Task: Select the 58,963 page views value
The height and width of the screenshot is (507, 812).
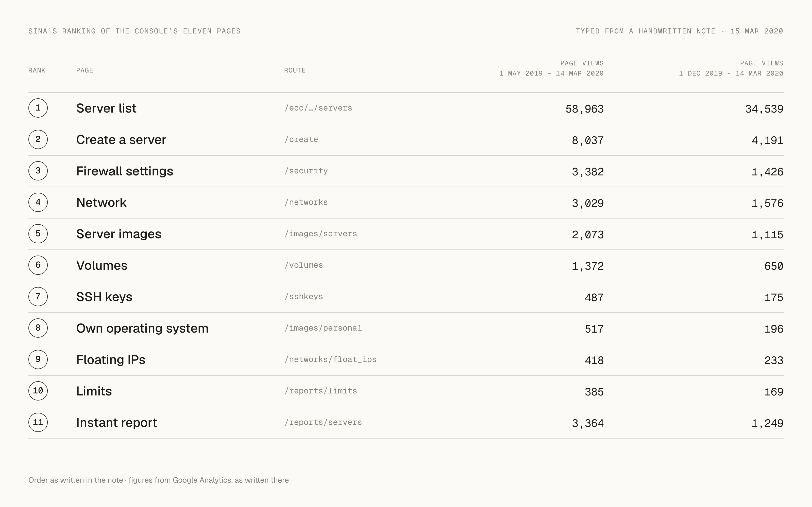Action: (584, 109)
